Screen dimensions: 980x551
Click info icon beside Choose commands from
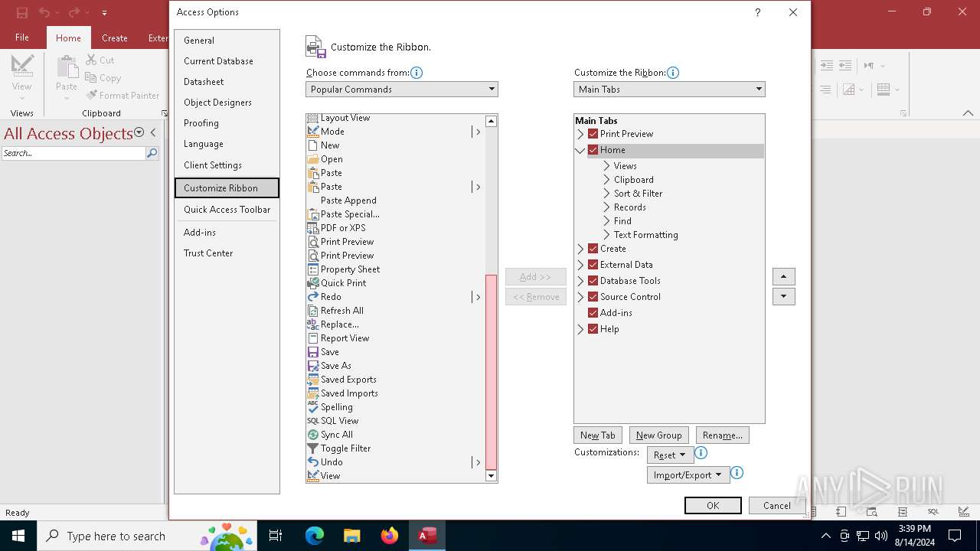coord(416,73)
